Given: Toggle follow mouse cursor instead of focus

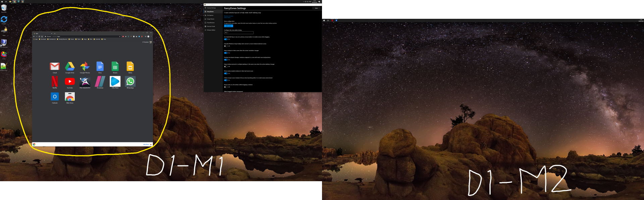Looking at the screenshot, I should pyautogui.click(x=226, y=80).
